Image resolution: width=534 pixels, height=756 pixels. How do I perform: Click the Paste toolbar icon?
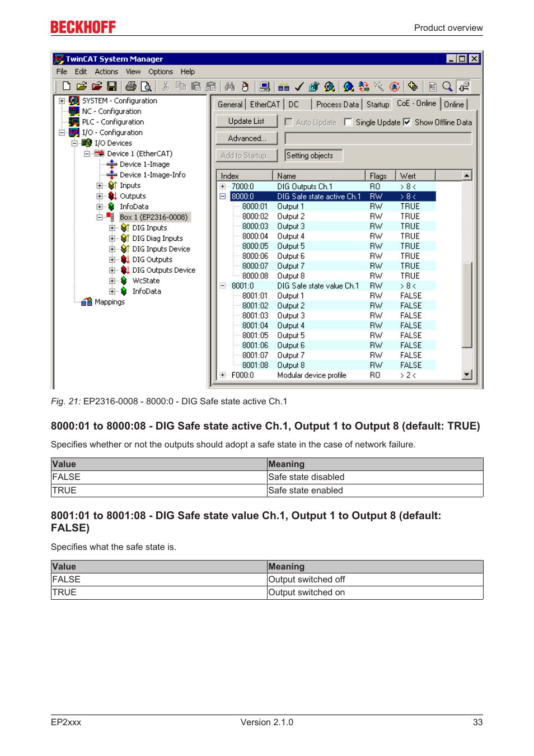coord(196,86)
